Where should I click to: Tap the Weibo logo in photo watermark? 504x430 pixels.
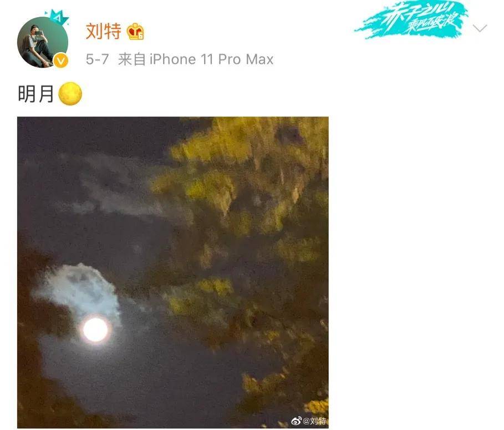[296, 421]
